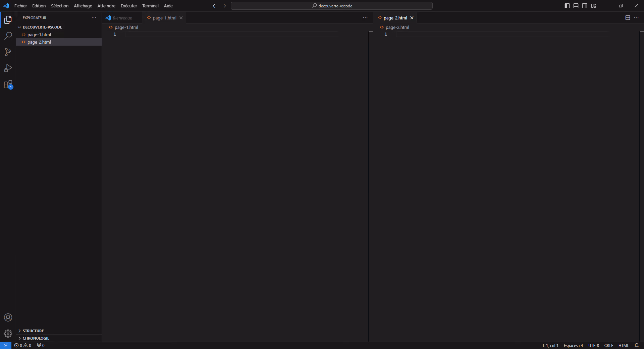This screenshot has width=644, height=349.
Task: Click the VS Code logo in title bar
Action: [x=6, y=6]
